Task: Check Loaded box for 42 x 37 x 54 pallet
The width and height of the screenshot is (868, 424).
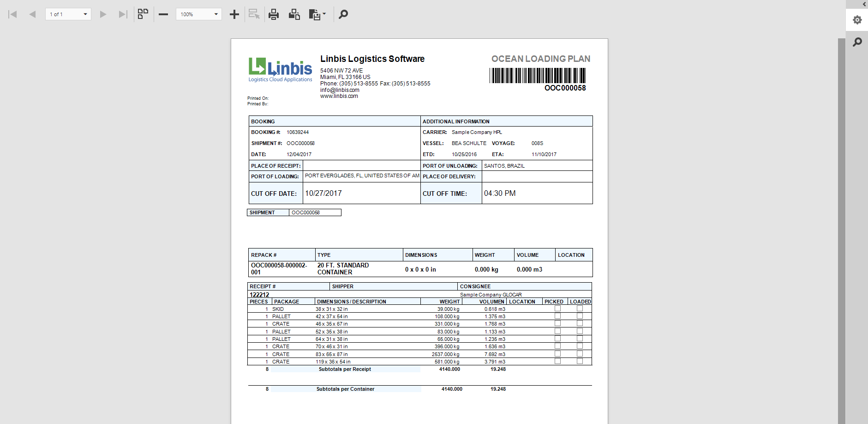Action: pos(580,316)
